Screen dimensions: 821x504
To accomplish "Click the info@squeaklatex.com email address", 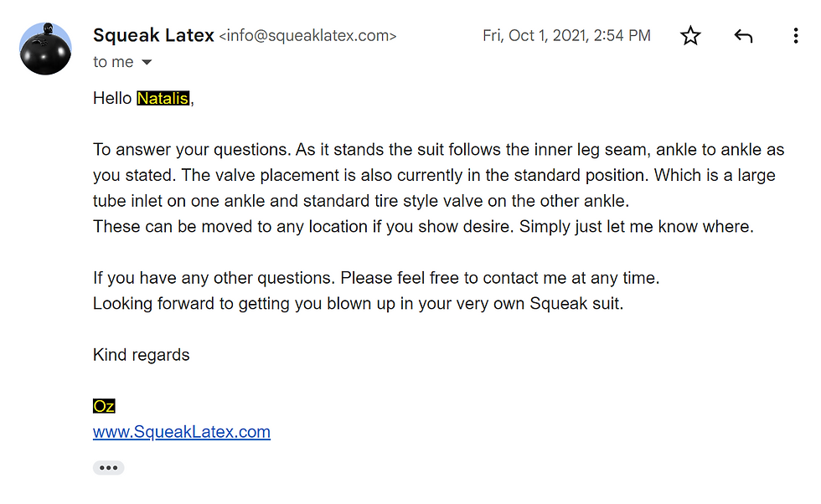I will click(307, 36).
